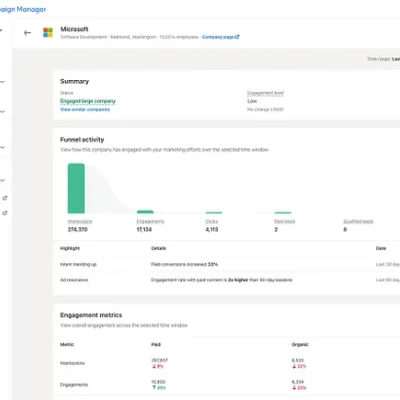Click the Organic column header
The image size is (400, 400).
[x=300, y=345]
